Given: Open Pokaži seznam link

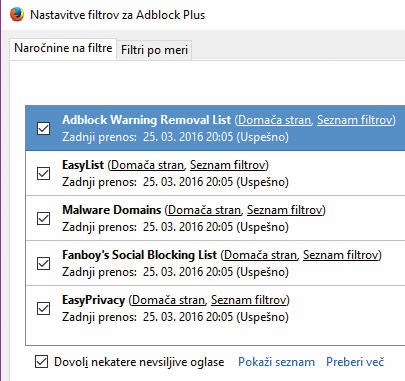Looking at the screenshot, I should 276,362.
